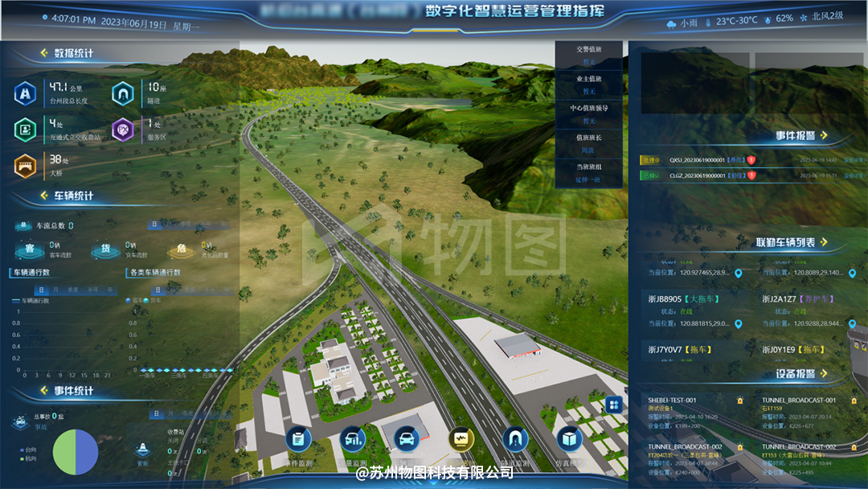This screenshot has height=489, width=868.
Task: Open the 流量监测 traffic flow module
Action: (352, 439)
